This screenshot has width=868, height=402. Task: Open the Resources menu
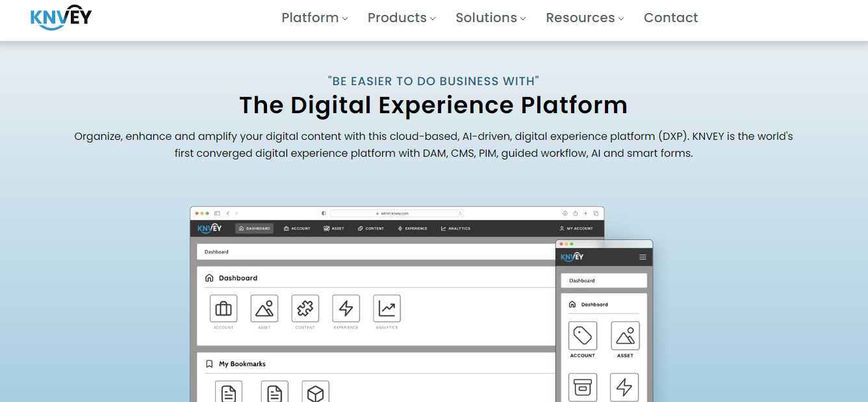[585, 18]
